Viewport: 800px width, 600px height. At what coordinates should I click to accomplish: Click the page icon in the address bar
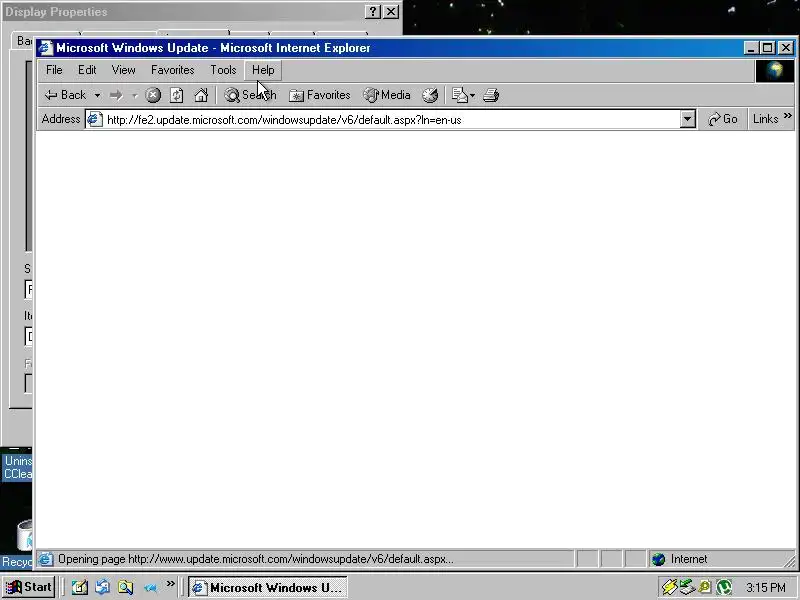(95, 120)
